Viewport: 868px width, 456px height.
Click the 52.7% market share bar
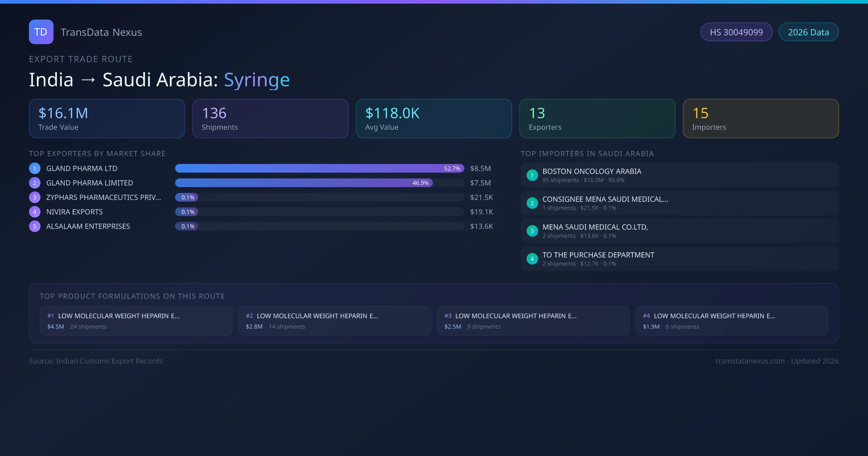coord(319,168)
